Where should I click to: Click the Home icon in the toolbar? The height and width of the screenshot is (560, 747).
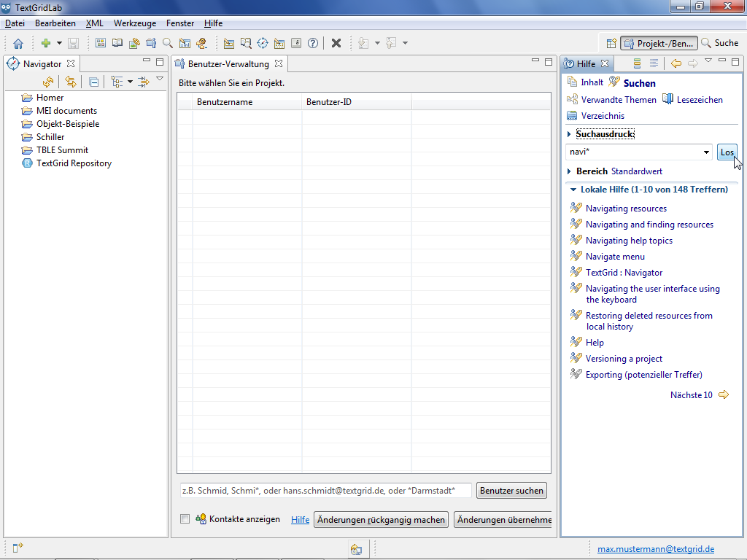coord(18,43)
